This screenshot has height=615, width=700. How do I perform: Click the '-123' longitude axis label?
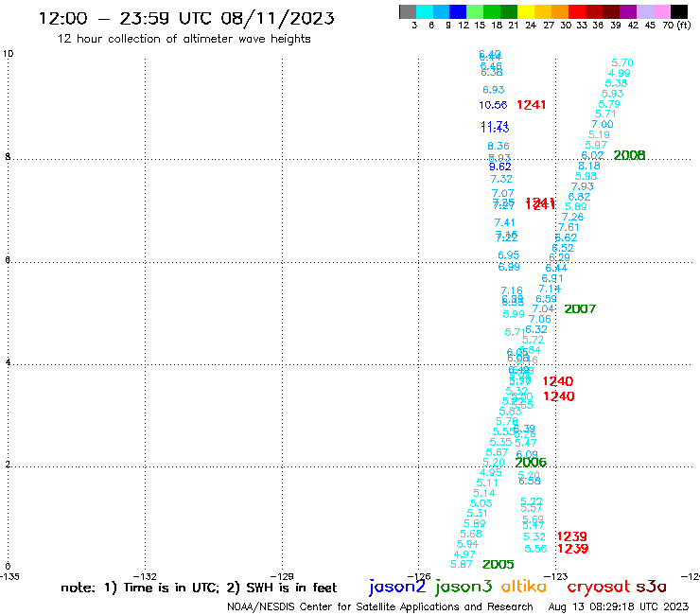tap(556, 576)
